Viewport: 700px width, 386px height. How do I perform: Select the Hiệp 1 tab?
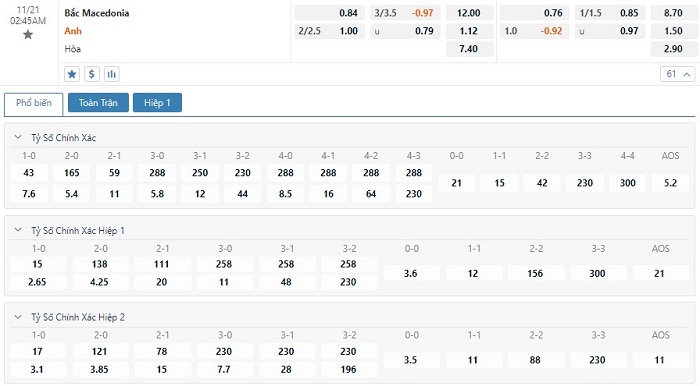coord(157,103)
